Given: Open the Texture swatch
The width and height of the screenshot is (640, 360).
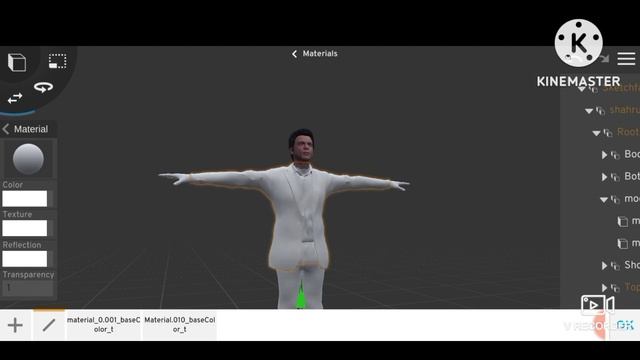Looking at the screenshot, I should tap(24, 228).
